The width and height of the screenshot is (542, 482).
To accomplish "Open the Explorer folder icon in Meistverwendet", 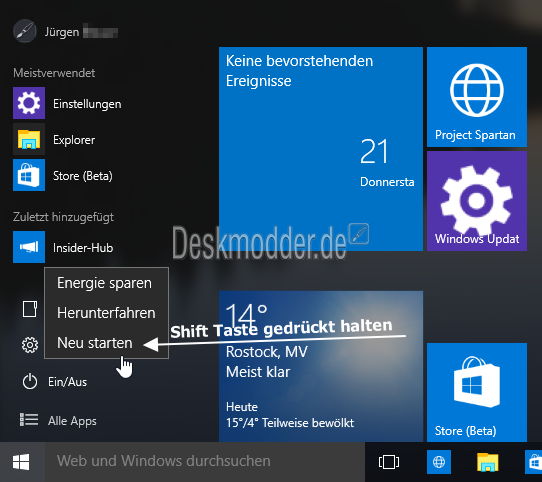I will click(x=29, y=139).
